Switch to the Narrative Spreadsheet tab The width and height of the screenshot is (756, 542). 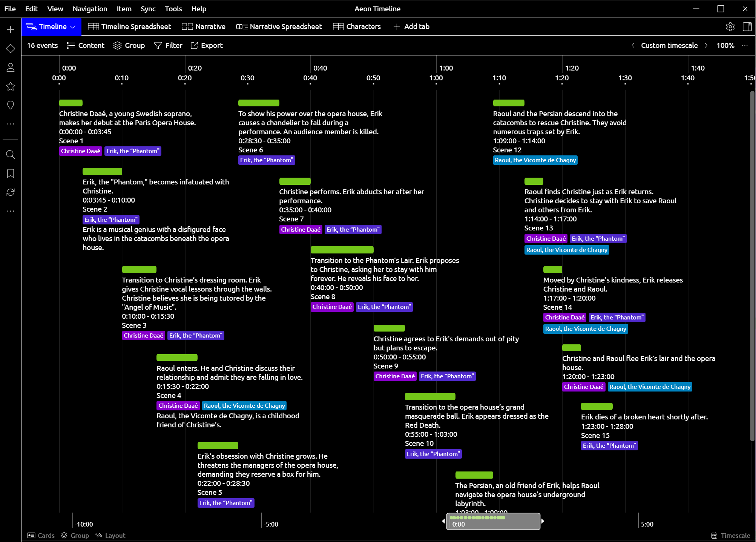(279, 27)
